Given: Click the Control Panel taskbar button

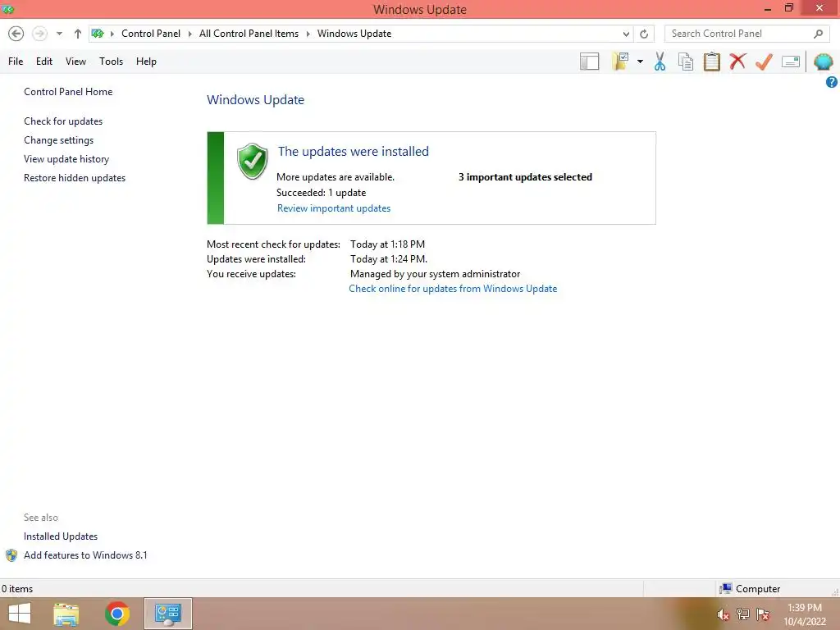Looking at the screenshot, I should coord(167,614).
